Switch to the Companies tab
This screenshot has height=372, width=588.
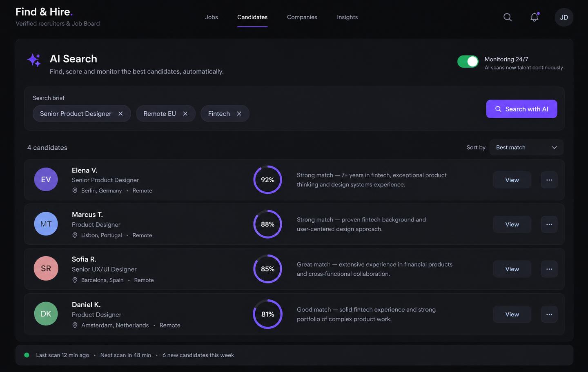tap(302, 17)
